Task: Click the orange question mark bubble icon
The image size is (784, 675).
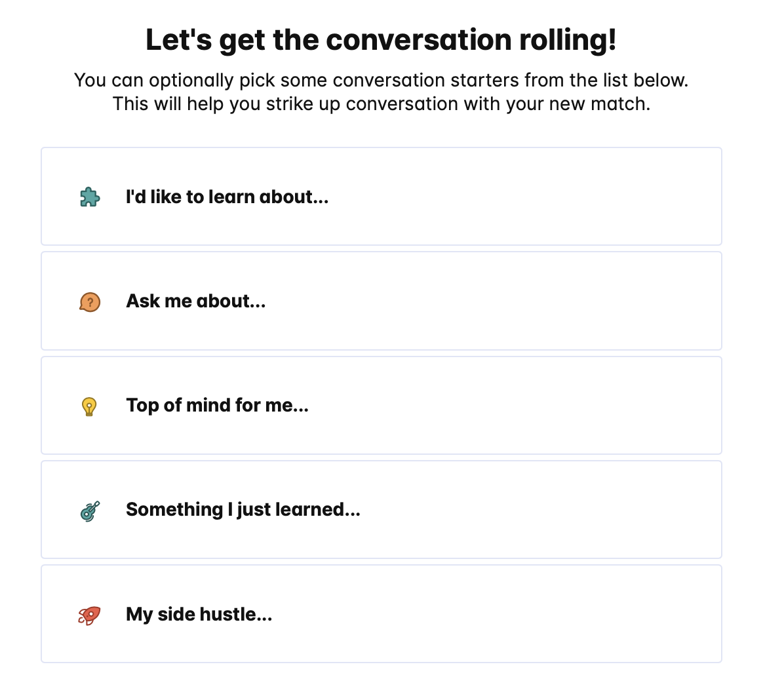Action: (x=89, y=302)
